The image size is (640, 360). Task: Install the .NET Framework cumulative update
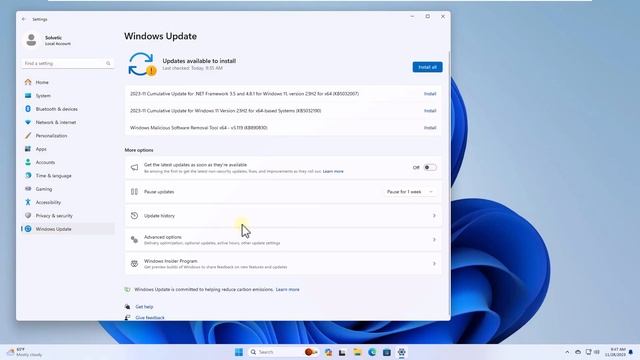pyautogui.click(x=430, y=94)
